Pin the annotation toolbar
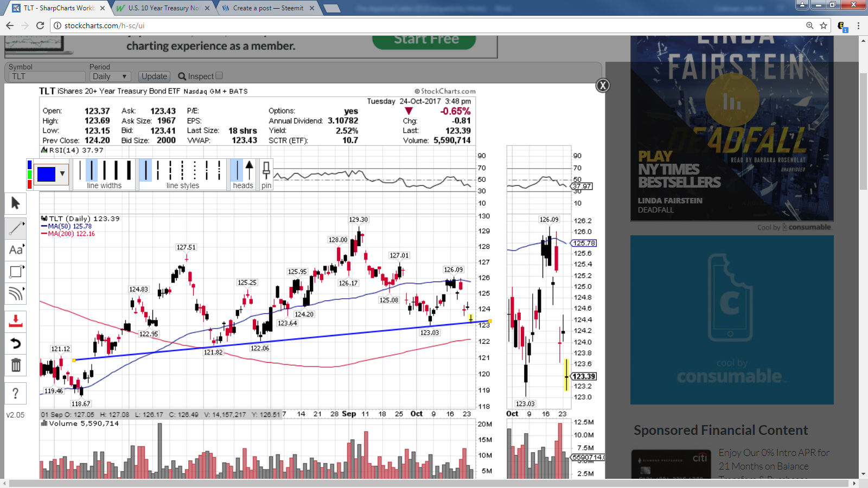Image resolution: width=868 pixels, height=488 pixels. tap(266, 171)
